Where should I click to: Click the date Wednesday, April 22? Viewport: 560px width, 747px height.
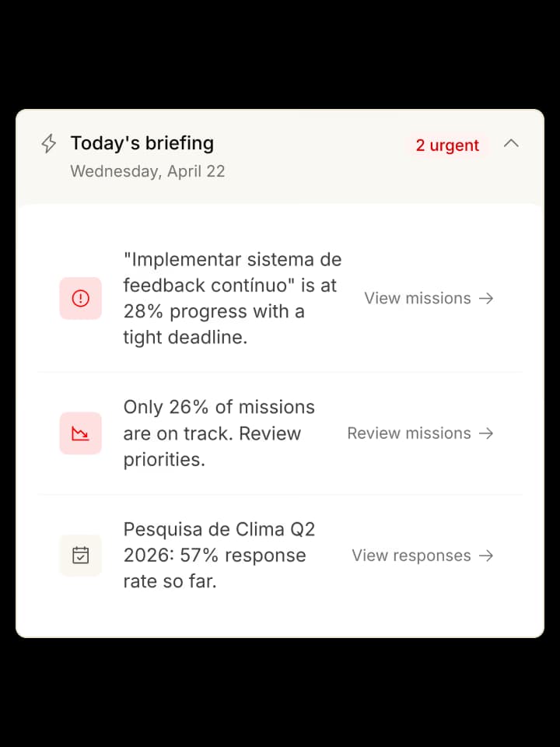pos(148,171)
